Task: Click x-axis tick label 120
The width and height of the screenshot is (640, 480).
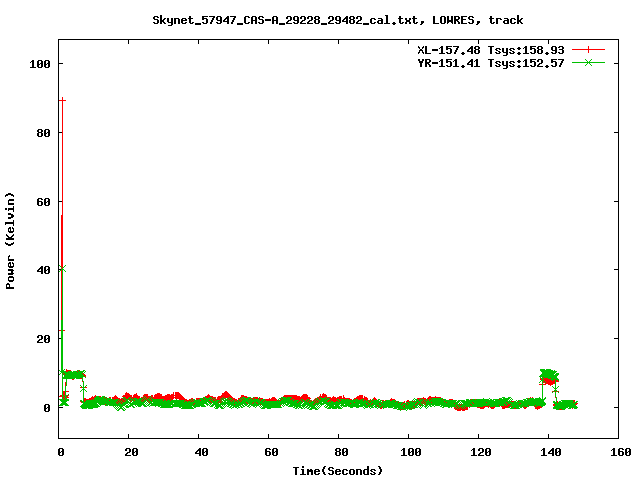Action: pos(481,452)
